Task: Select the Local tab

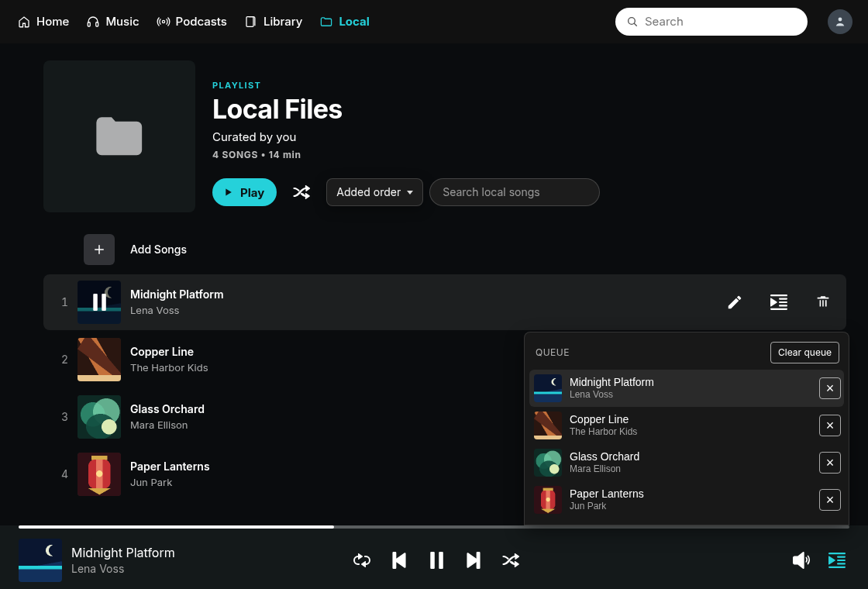Action: (x=345, y=22)
